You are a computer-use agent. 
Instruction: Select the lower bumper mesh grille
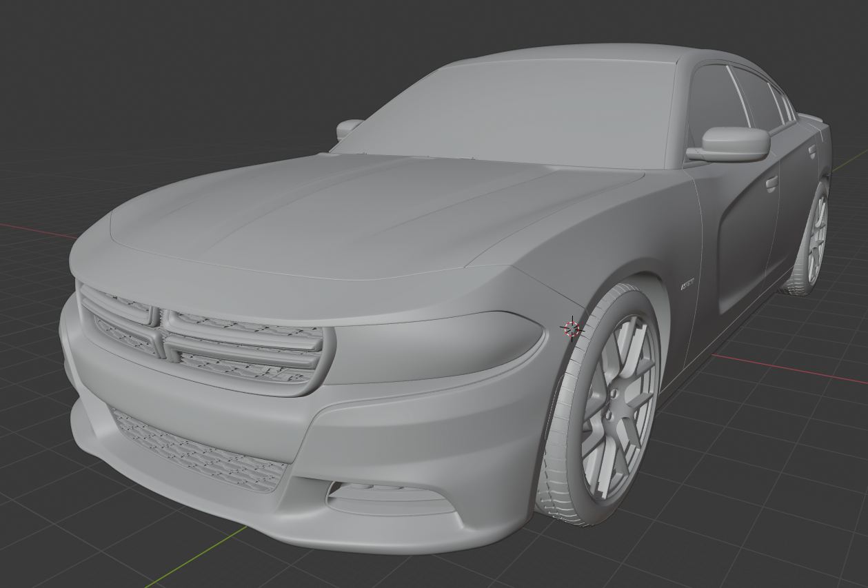coord(199,450)
